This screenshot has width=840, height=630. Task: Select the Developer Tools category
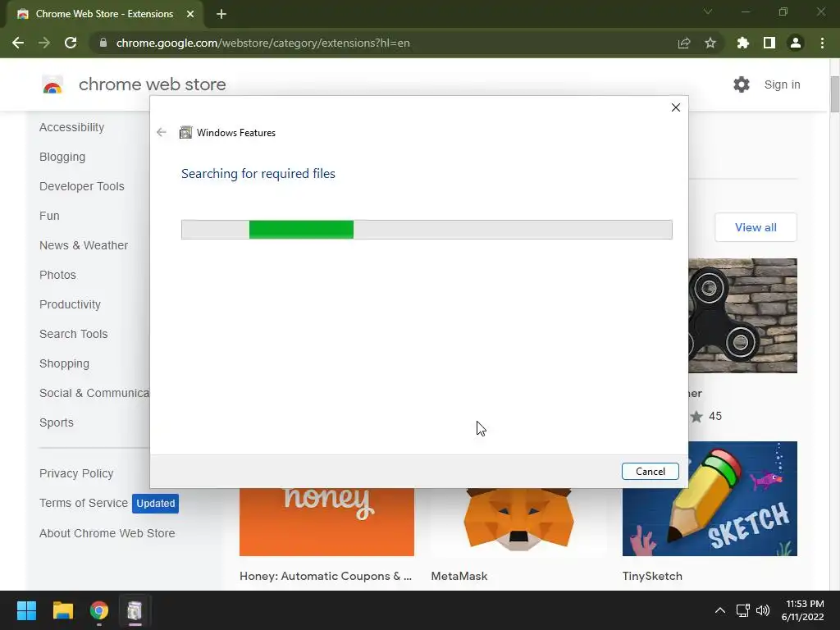pos(82,186)
